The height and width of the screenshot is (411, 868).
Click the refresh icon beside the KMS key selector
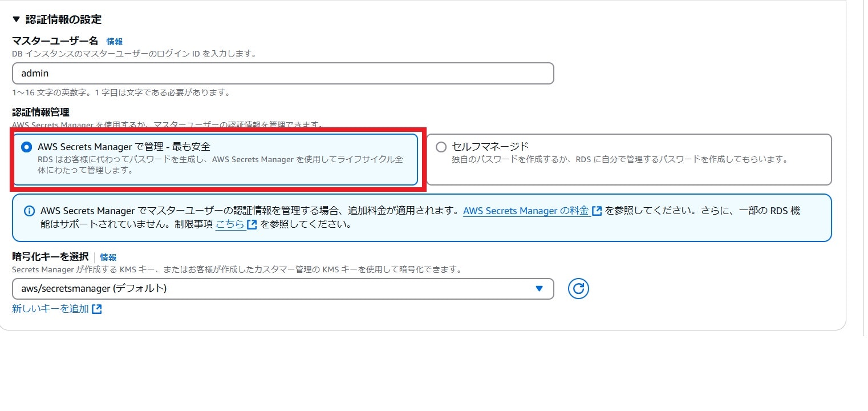578,289
